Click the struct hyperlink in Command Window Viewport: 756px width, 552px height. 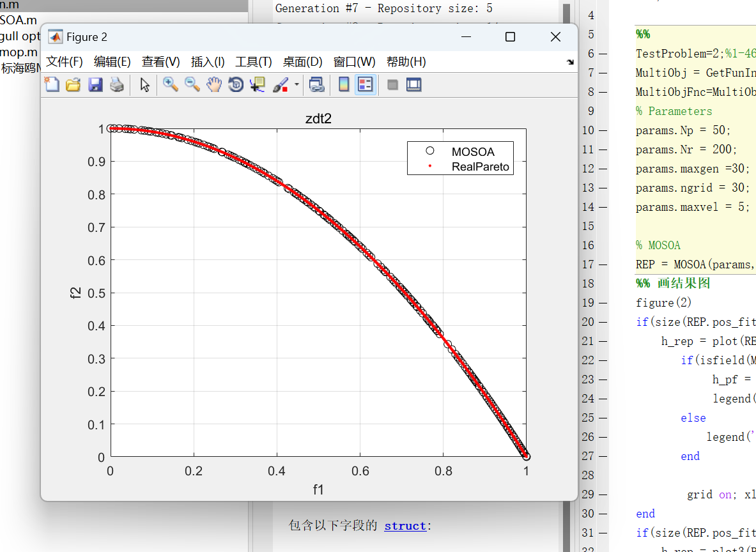click(x=405, y=525)
